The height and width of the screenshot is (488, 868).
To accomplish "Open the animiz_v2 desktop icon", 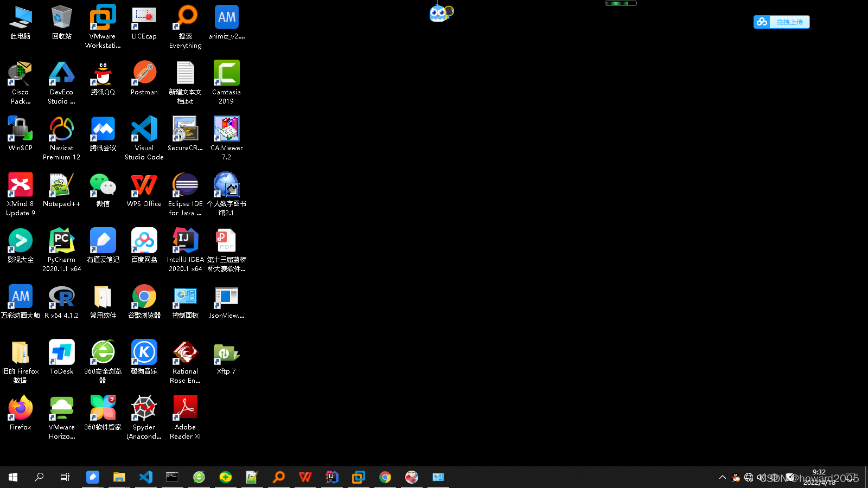I will click(227, 22).
